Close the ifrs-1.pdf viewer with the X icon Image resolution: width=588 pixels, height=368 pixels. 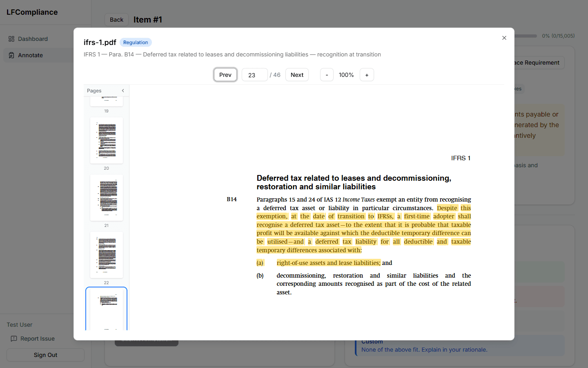point(504,38)
